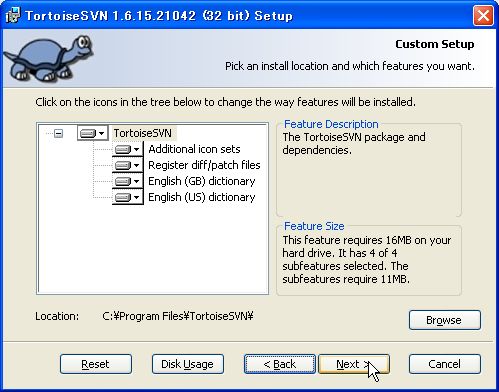The width and height of the screenshot is (499, 392).
Task: Open install-state dropdown for English (GB) dictionary
Action: (x=128, y=181)
